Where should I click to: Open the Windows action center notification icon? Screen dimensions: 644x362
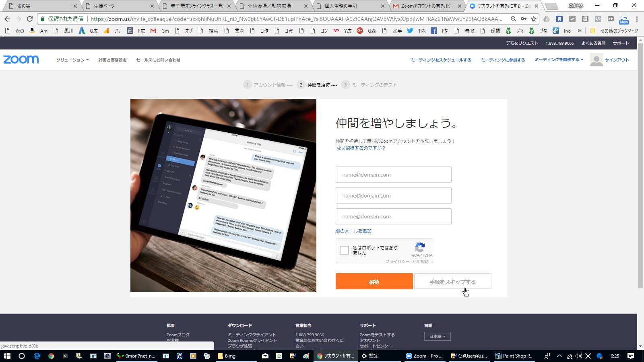(631, 356)
